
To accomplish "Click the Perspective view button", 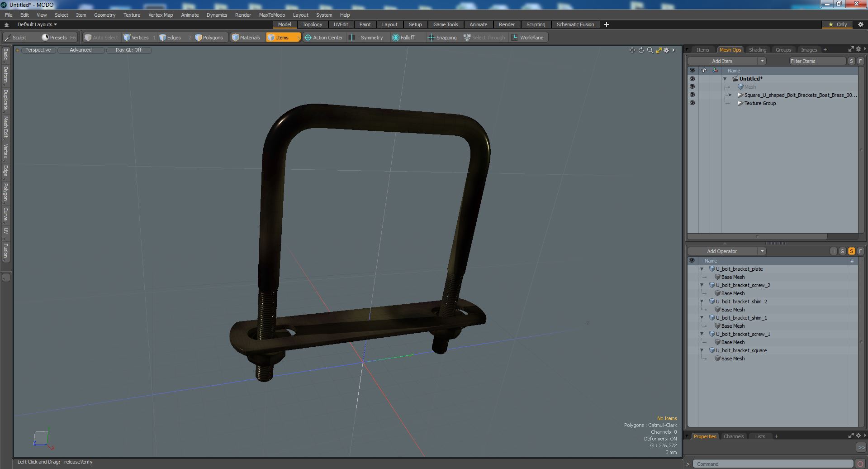I will coord(38,50).
